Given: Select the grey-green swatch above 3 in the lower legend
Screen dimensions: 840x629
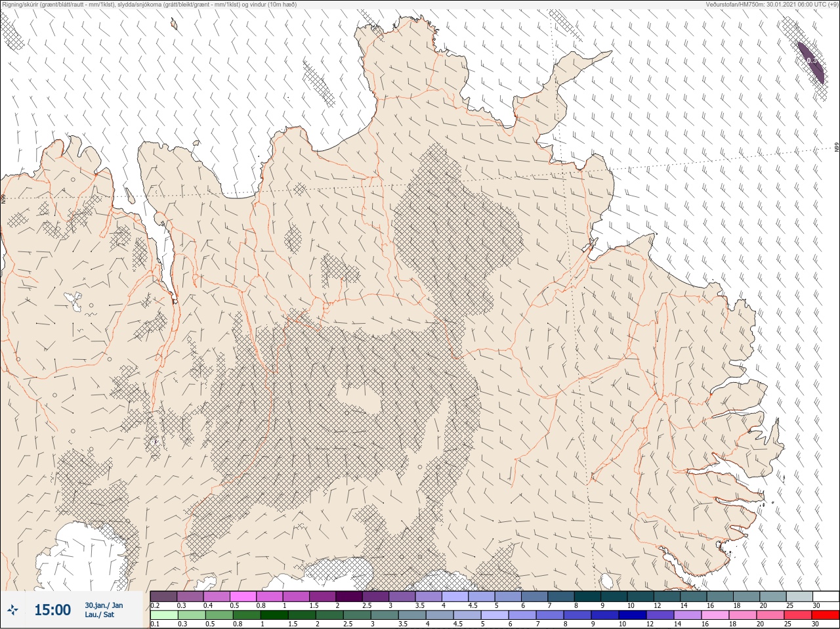Looking at the screenshot, I should 385,615.
